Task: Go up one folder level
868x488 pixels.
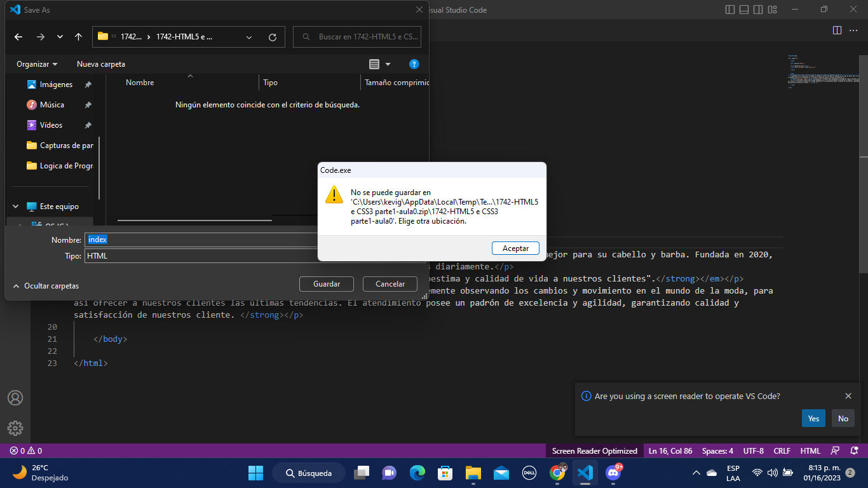Action: [x=78, y=37]
